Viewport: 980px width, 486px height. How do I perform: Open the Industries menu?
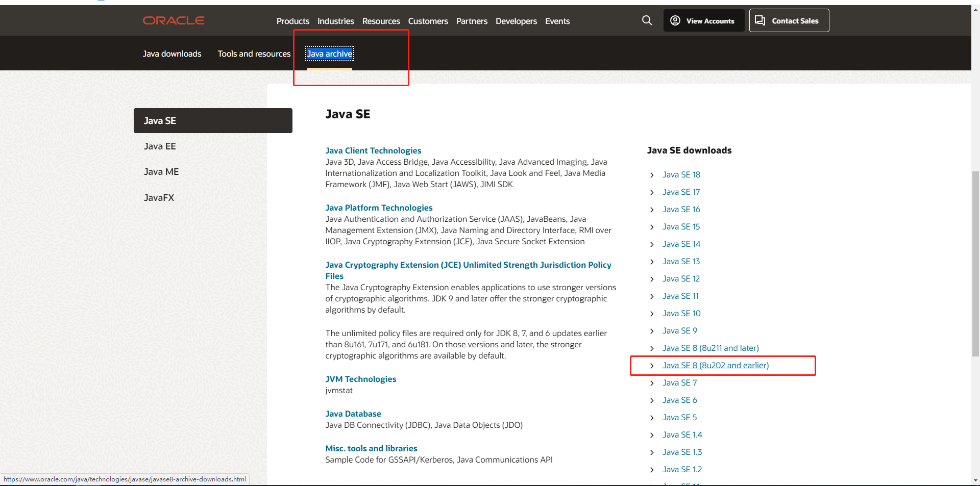tap(336, 21)
